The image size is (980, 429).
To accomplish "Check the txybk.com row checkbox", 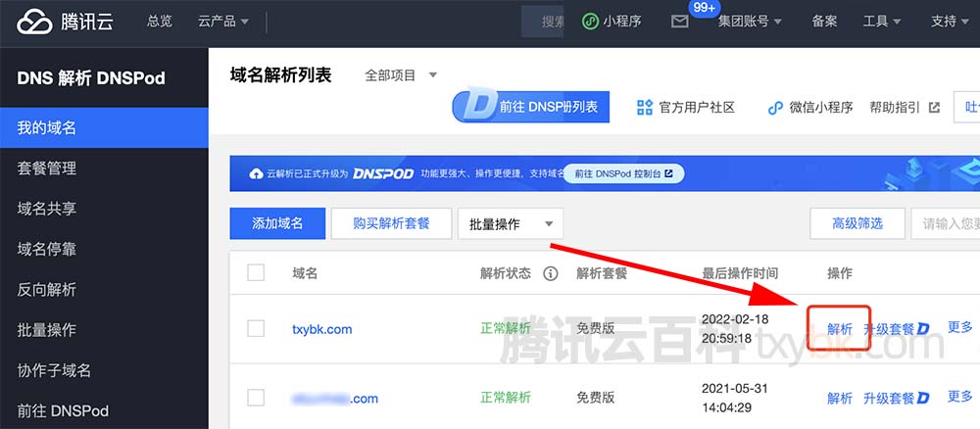I will 256,328.
